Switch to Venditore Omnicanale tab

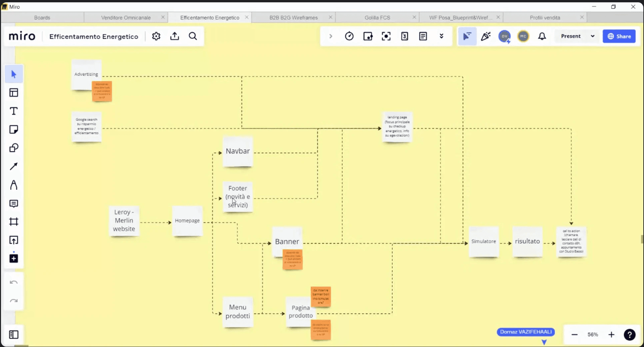click(126, 18)
